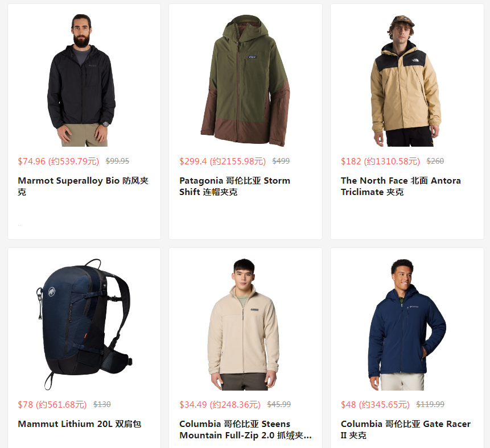The width and height of the screenshot is (490, 448).
Task: Click the Patagonia Storm Shift 连帽夹克 title
Action: [234, 186]
